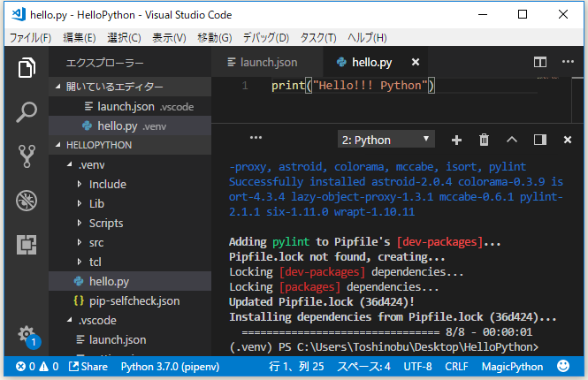Open the 移動(G) menu
The height and width of the screenshot is (380, 588).
pyautogui.click(x=215, y=37)
